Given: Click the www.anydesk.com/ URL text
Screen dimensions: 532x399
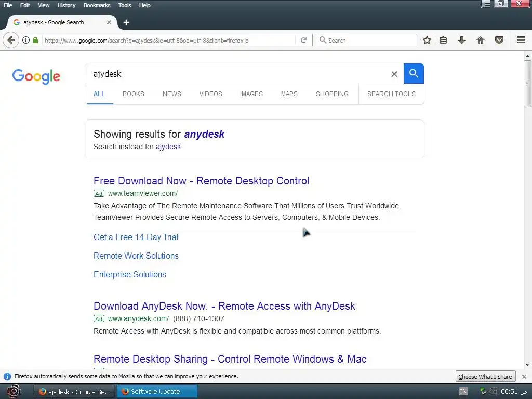Looking at the screenshot, I should coord(138,318).
